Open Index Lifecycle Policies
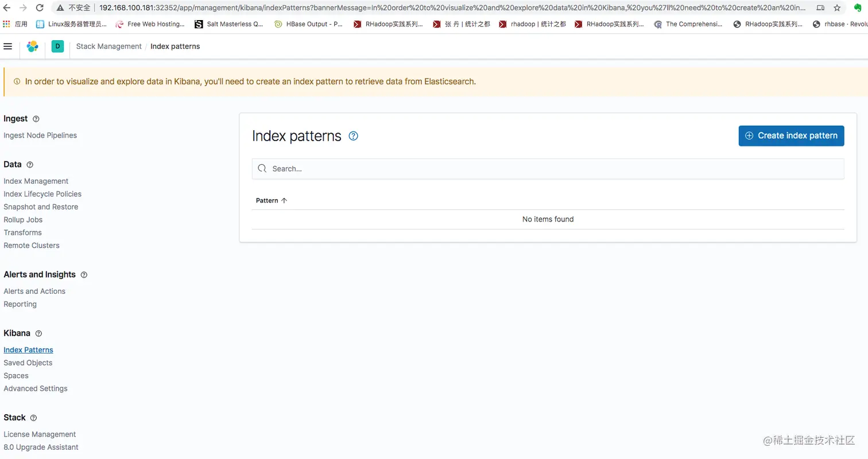 [x=42, y=194]
